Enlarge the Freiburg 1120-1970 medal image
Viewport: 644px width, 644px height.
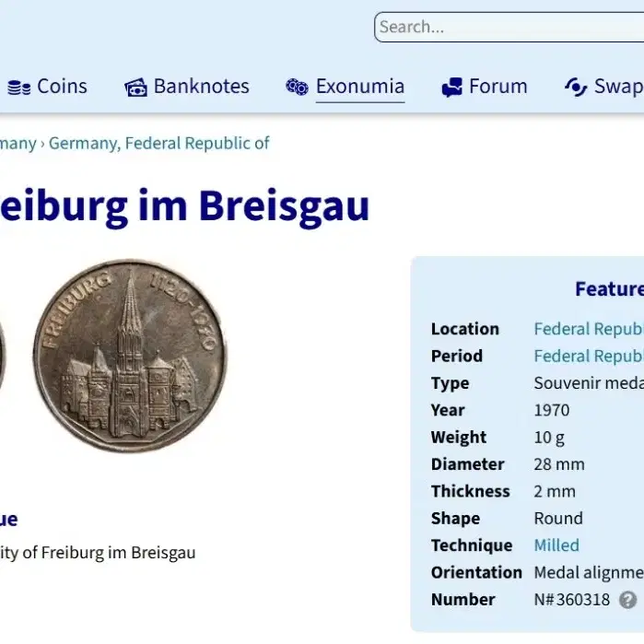[130, 356]
